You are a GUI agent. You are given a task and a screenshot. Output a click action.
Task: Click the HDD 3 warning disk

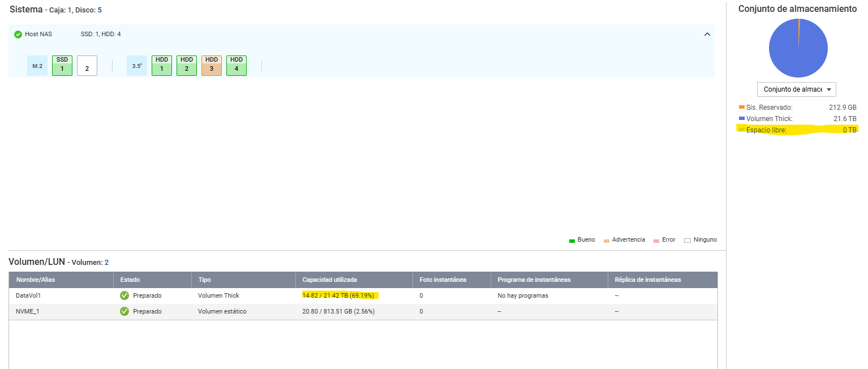click(x=212, y=66)
